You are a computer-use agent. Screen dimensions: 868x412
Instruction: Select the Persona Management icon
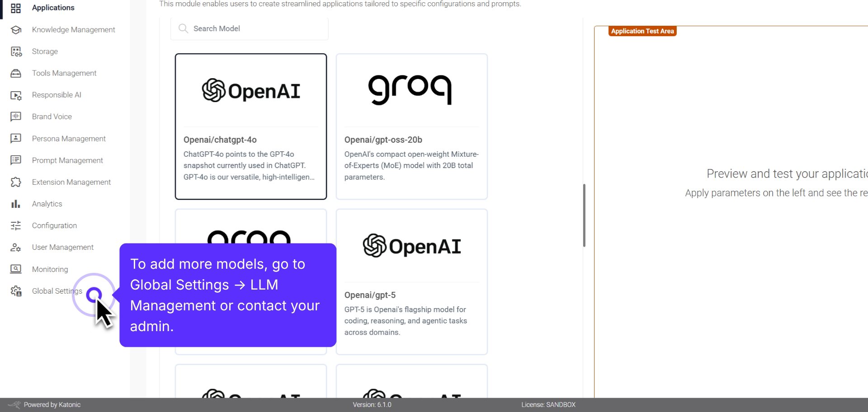[x=15, y=138]
